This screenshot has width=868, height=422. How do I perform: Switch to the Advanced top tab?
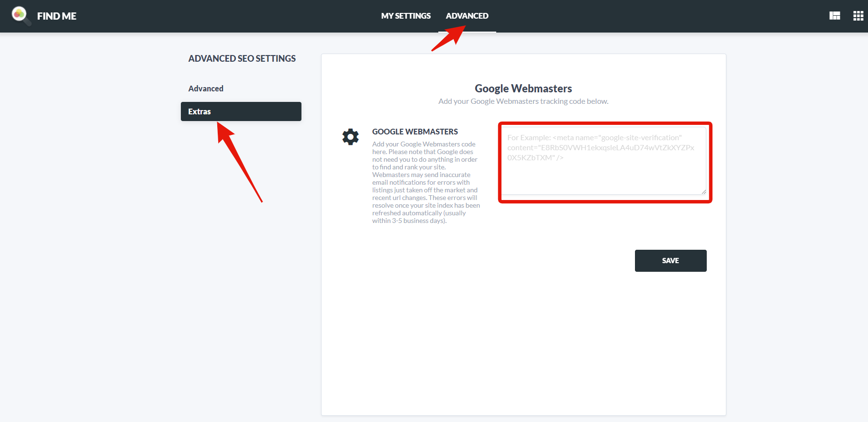coord(467,16)
